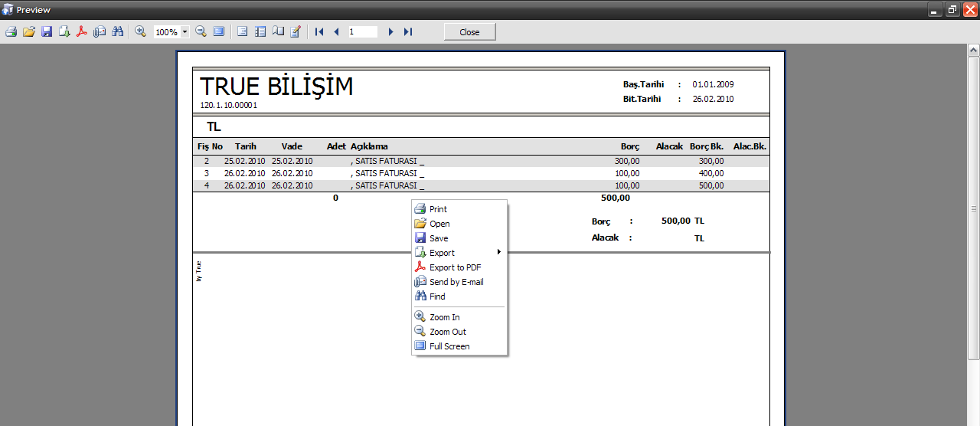Image resolution: width=980 pixels, height=426 pixels.
Task: Click the page number input field
Action: pyautogui.click(x=363, y=32)
